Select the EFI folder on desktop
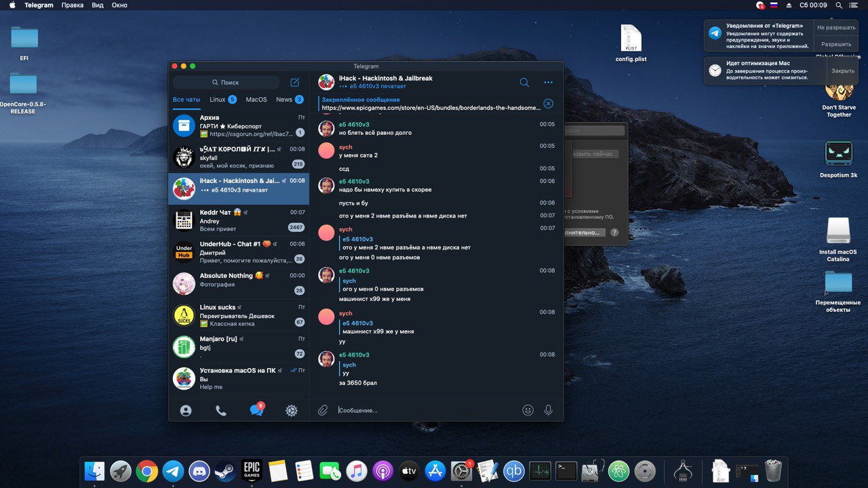The image size is (868, 488). click(x=24, y=43)
